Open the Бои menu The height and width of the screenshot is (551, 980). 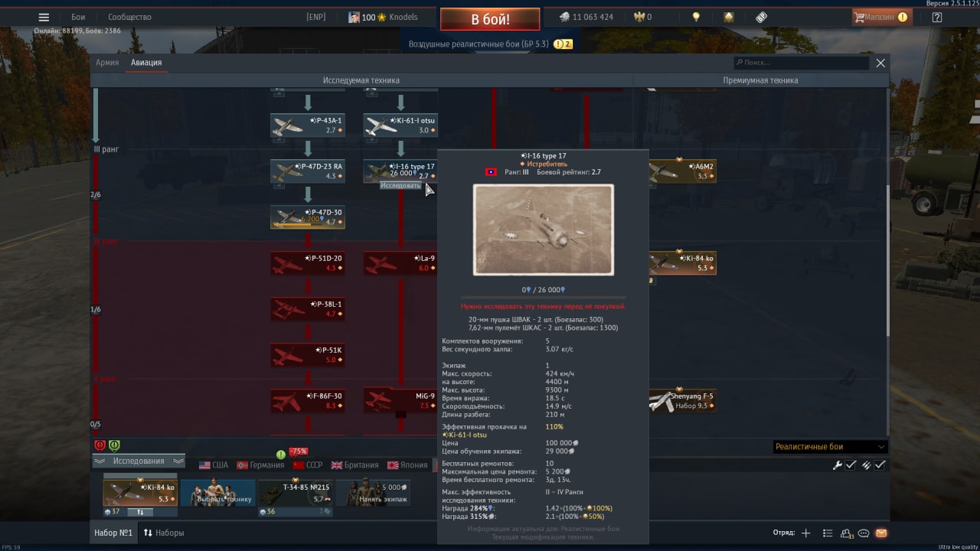click(78, 17)
